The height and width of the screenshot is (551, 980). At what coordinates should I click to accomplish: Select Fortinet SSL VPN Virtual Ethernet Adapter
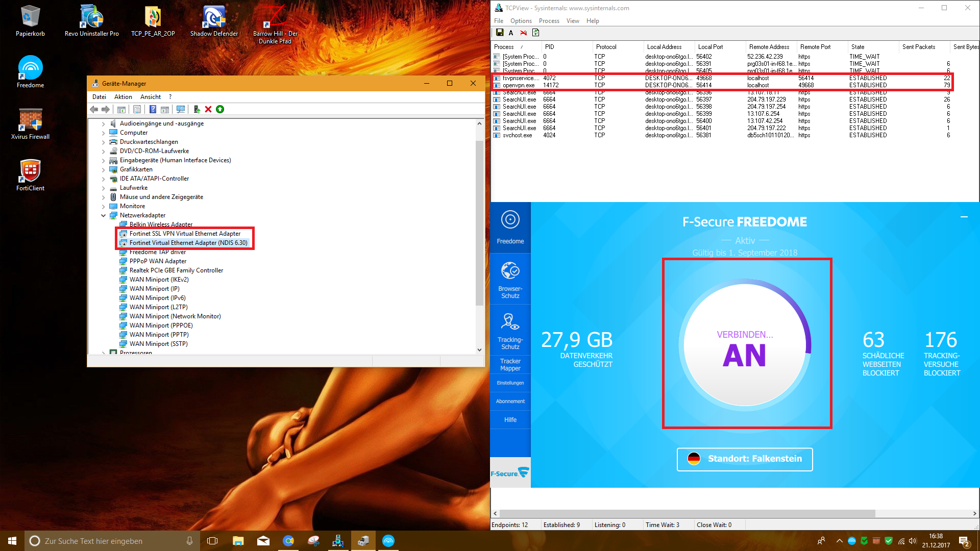(x=185, y=234)
